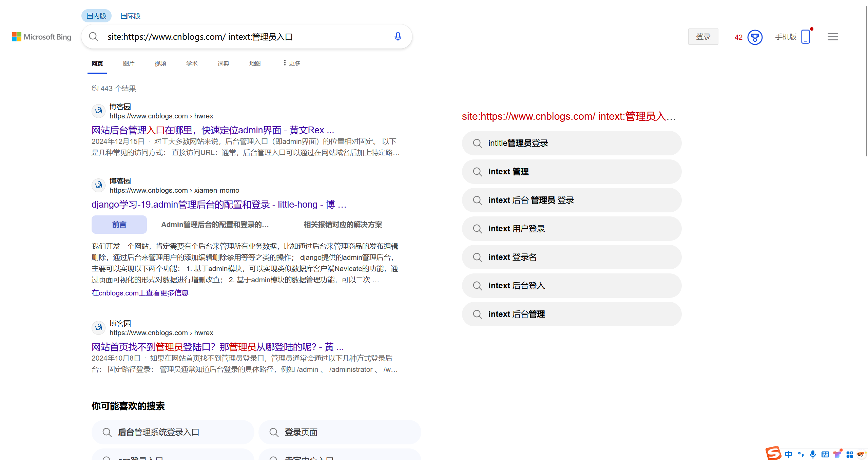
Task: Jump to the 前言 section chip
Action: click(x=119, y=224)
